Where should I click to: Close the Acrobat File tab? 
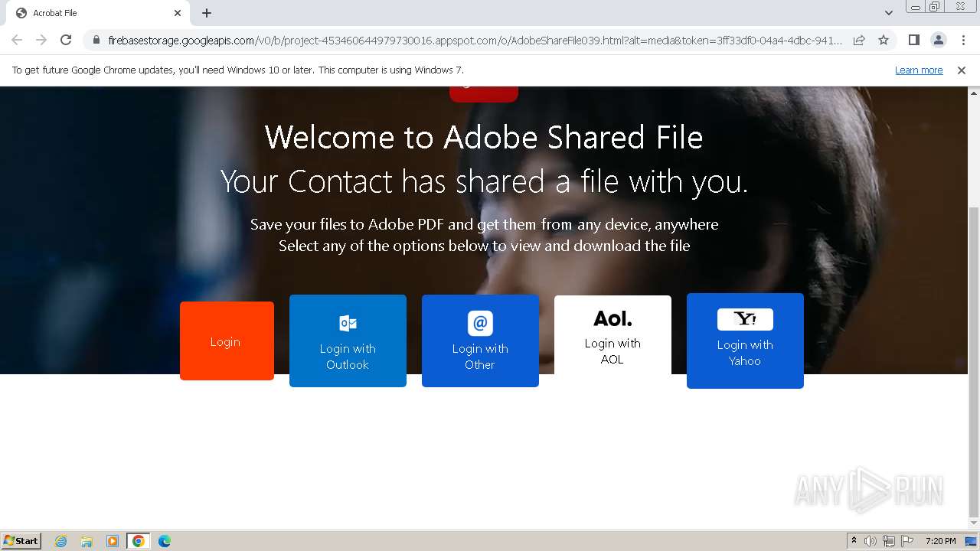[x=178, y=13]
